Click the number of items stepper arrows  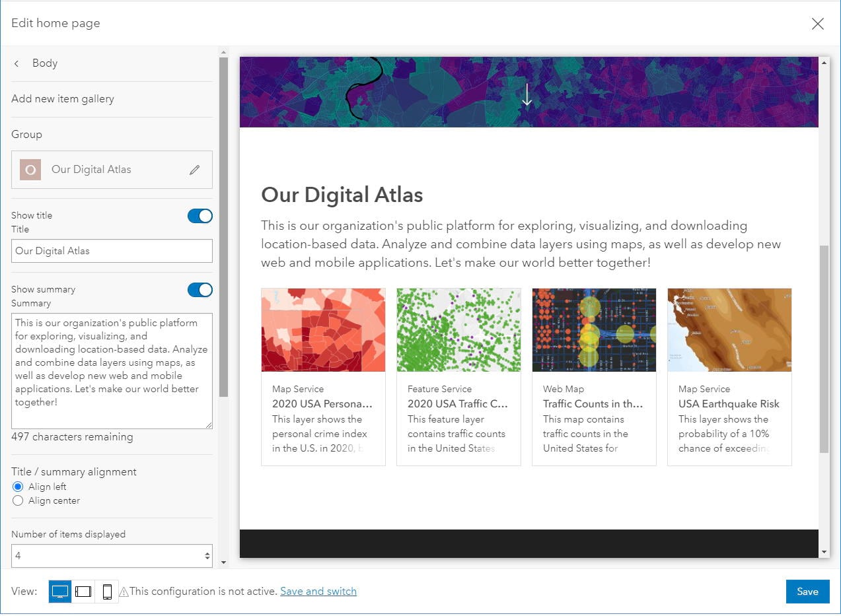(x=207, y=556)
